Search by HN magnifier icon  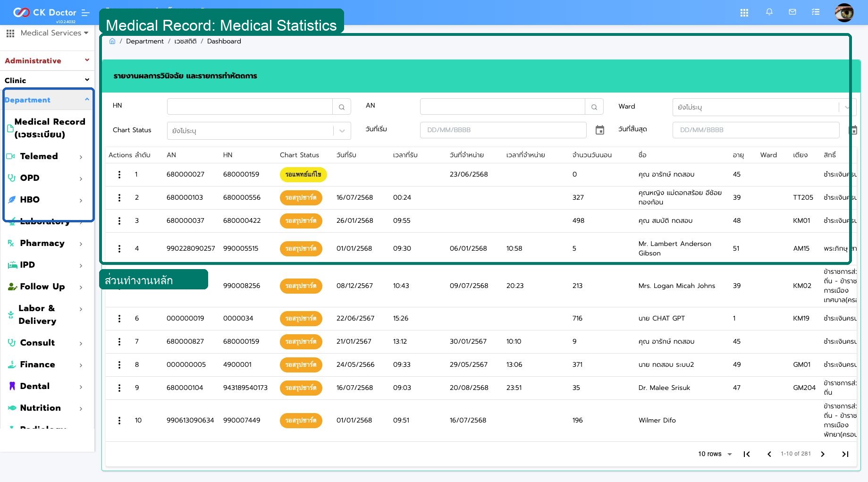342,107
